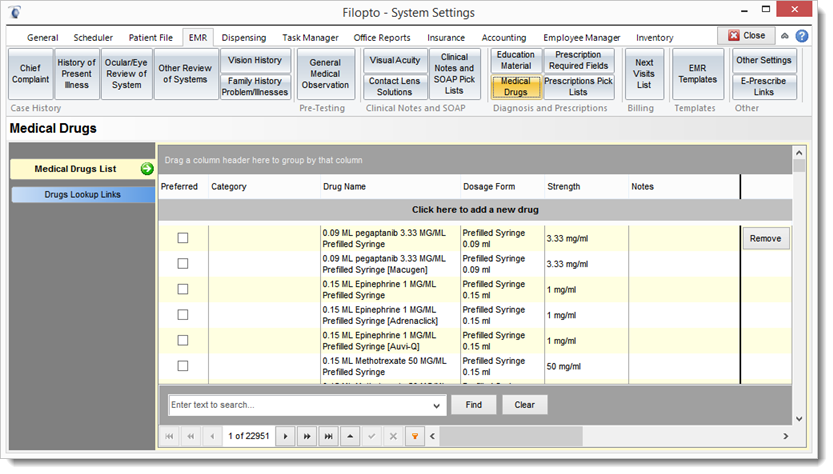Open Vision History settings
This screenshot has height=474, width=833.
click(x=255, y=61)
